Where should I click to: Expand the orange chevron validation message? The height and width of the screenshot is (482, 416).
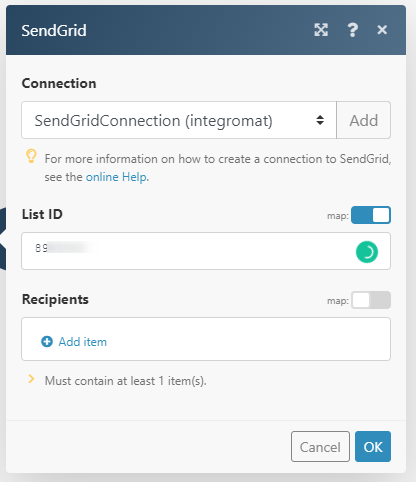click(x=31, y=379)
